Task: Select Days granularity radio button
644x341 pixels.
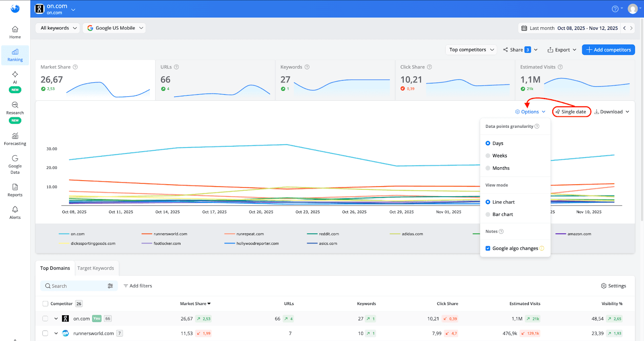Action: (x=488, y=143)
